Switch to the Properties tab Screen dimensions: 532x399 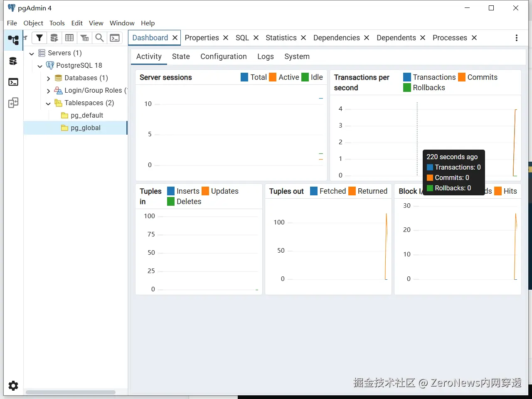[x=202, y=38]
